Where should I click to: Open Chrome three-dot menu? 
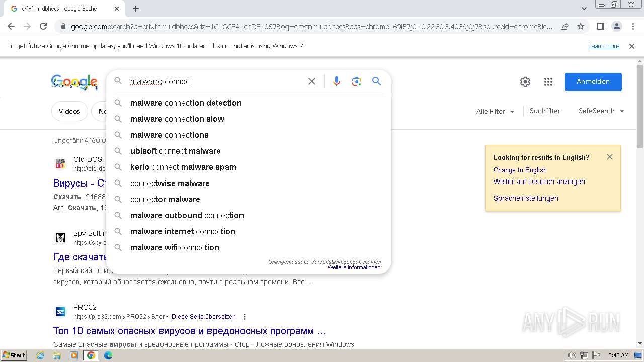pos(633,26)
